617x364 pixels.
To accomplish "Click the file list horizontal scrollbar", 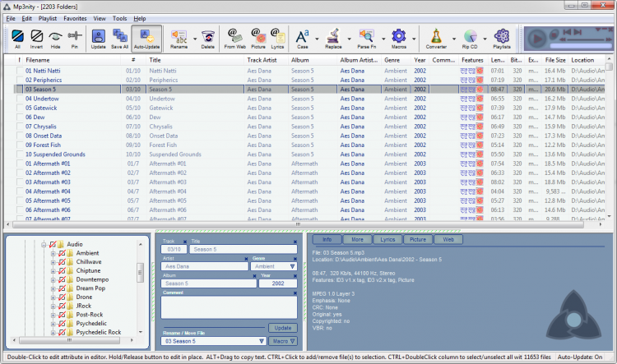I will click(x=298, y=224).
